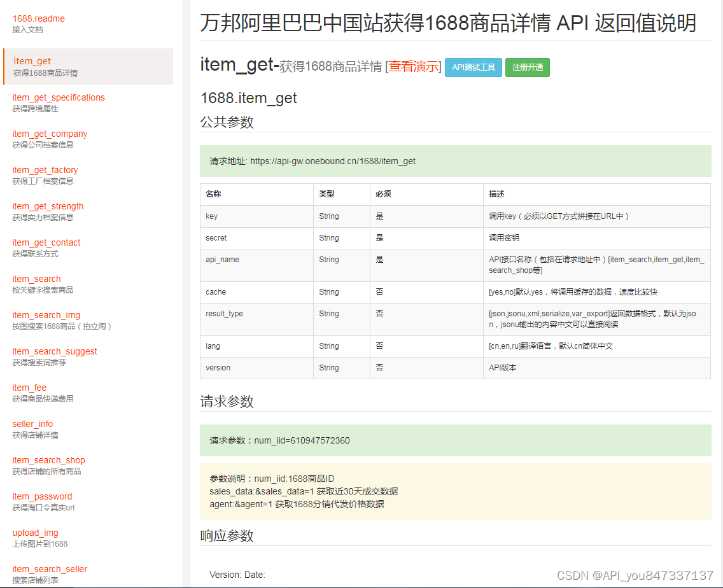Click the 请求参数 section heading
The width and height of the screenshot is (723, 588).
pos(227,401)
